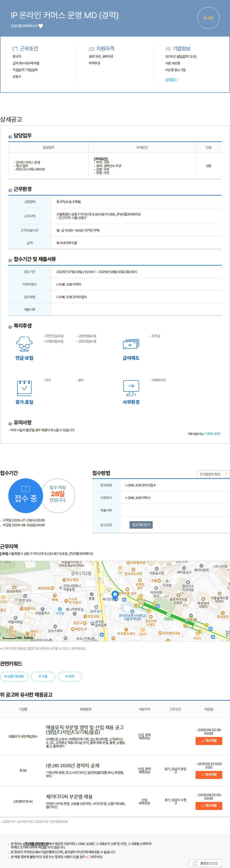Click 즉시지원 for (주)제이디티씨 posting

pyautogui.click(x=209, y=806)
